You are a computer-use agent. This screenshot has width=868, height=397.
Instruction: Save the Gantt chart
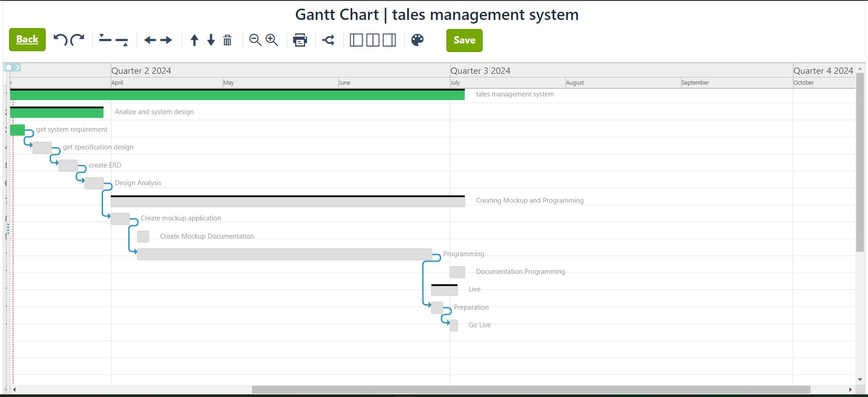pyautogui.click(x=465, y=40)
